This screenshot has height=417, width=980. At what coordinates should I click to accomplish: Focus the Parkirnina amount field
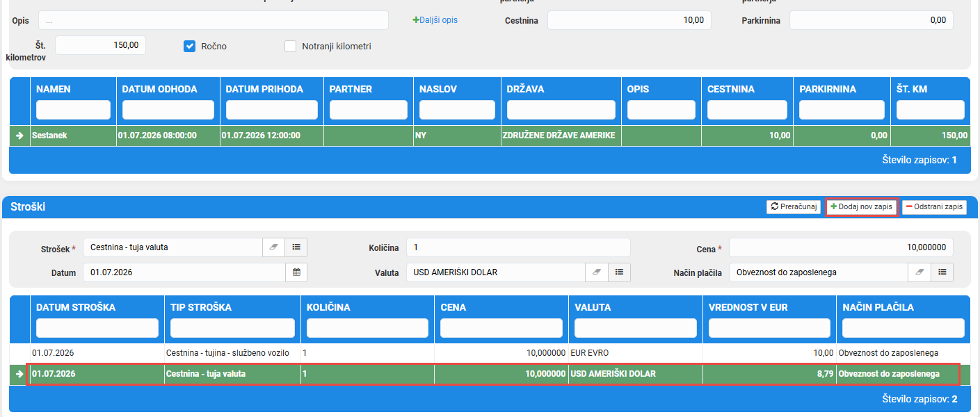point(871,20)
